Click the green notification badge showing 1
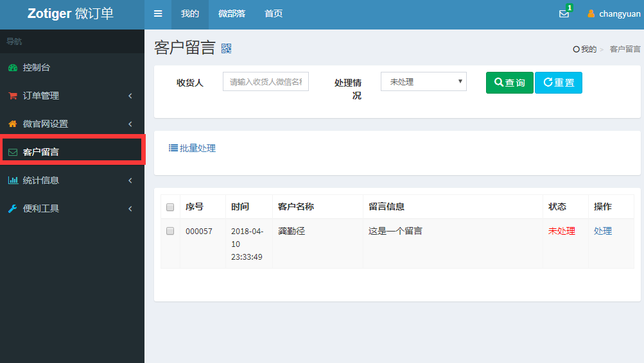This screenshot has width=644, height=363. (570, 8)
